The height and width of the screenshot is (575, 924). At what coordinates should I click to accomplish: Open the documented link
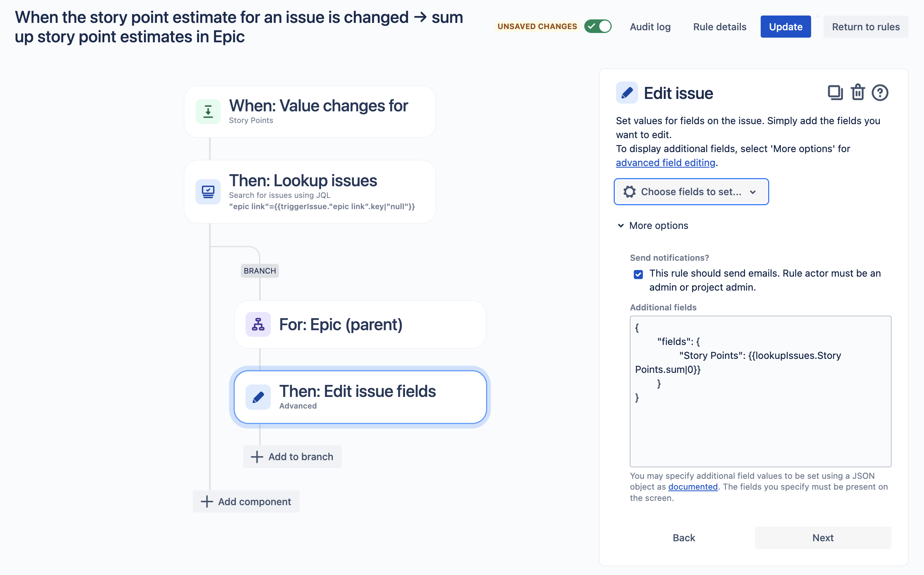(x=693, y=487)
